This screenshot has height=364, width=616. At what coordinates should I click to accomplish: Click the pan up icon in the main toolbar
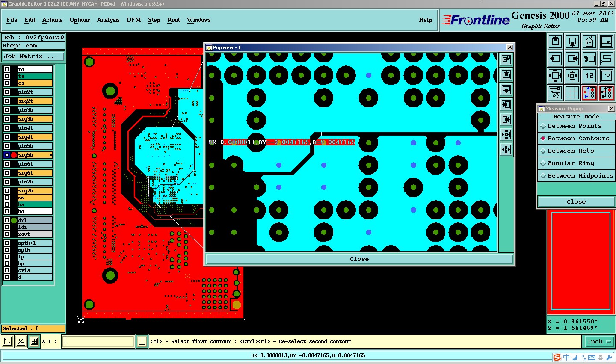click(x=555, y=42)
